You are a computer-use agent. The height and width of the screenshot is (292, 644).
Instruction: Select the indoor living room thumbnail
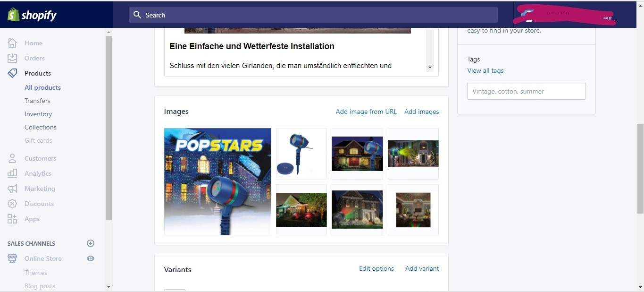click(x=413, y=210)
